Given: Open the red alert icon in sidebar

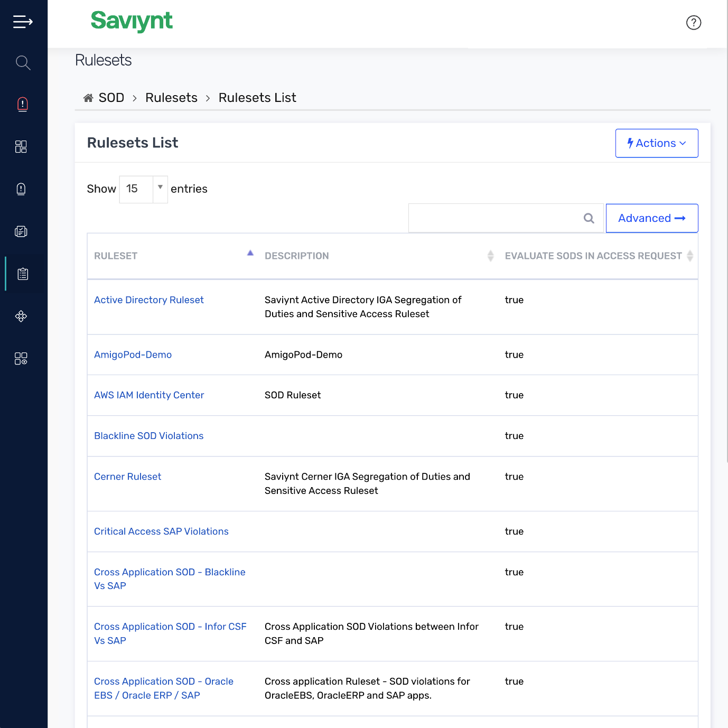Looking at the screenshot, I should (23, 104).
